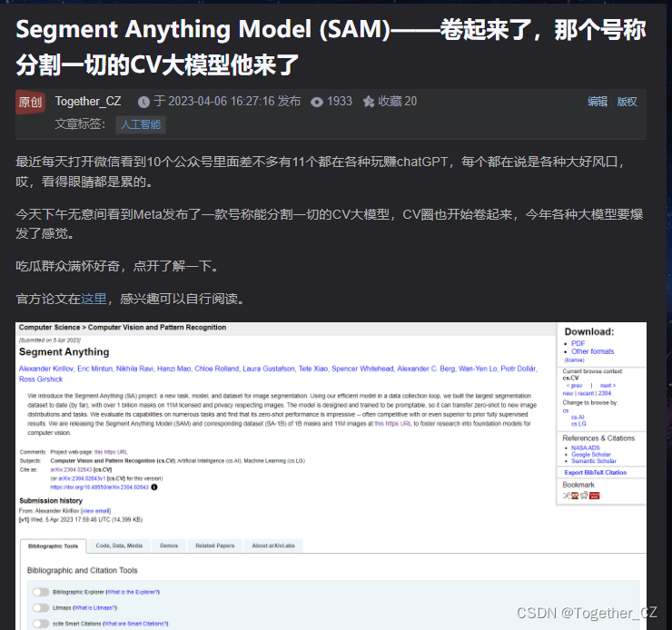Toggle the Bibliographic Explorer switch
The width and height of the screenshot is (672, 630).
coord(41,592)
